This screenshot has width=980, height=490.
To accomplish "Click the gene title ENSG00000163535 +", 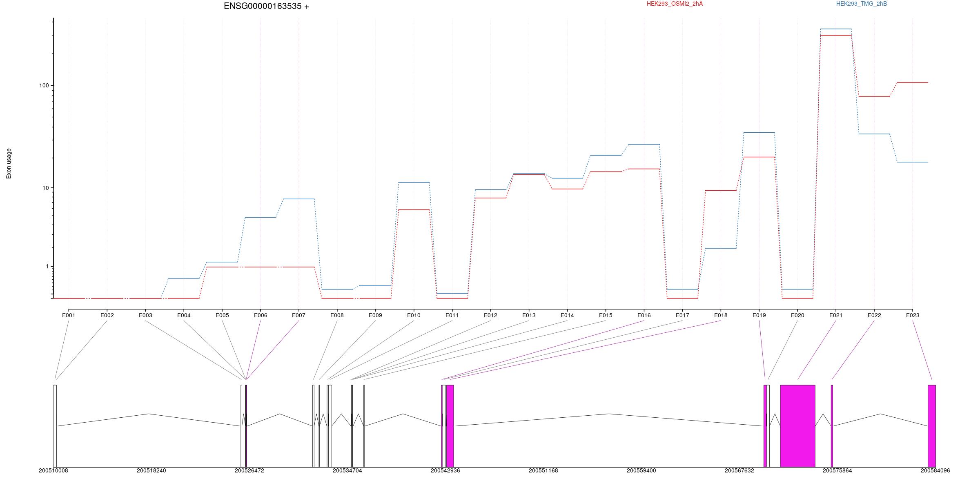I will click(266, 6).
